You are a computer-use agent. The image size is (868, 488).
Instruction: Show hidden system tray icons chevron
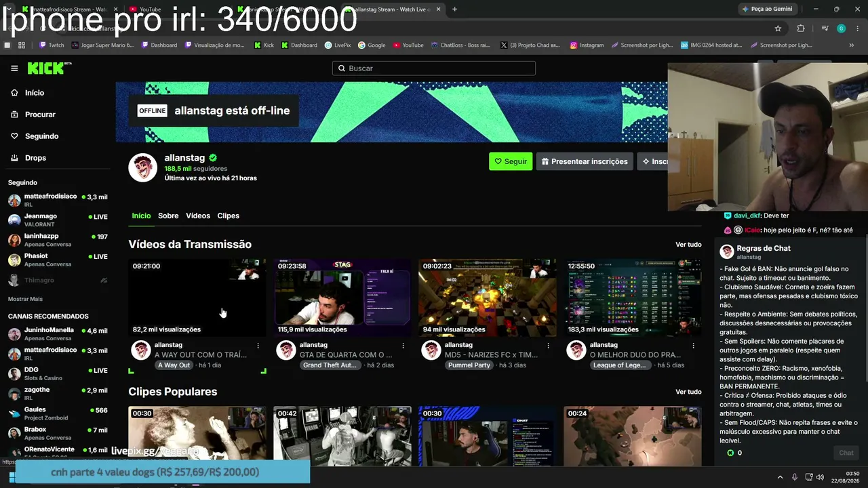[x=780, y=477]
